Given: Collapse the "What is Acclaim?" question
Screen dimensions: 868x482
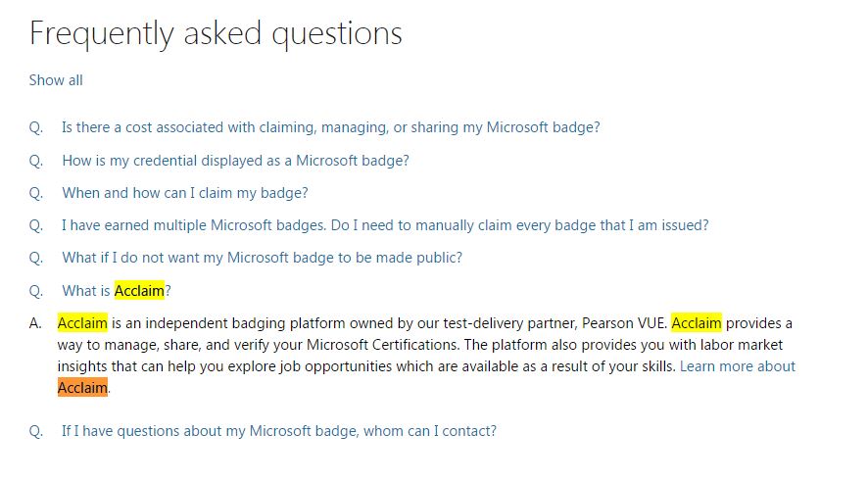Looking at the screenshot, I should 117,291.
